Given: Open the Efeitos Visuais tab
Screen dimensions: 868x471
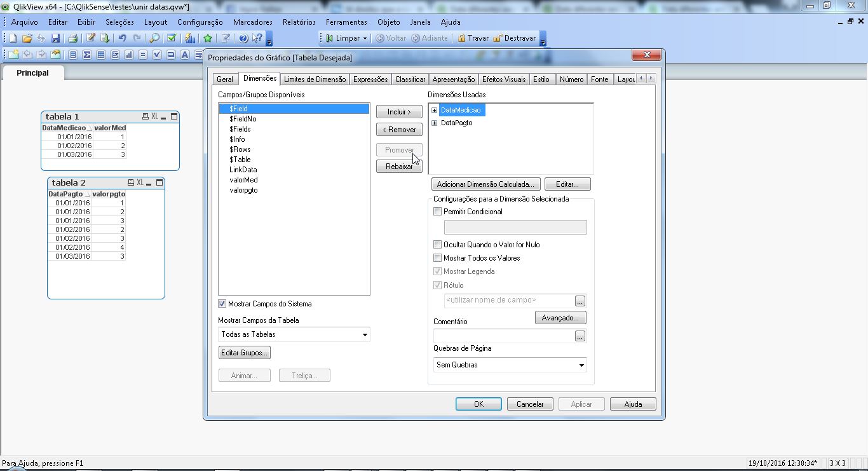Looking at the screenshot, I should (x=504, y=79).
